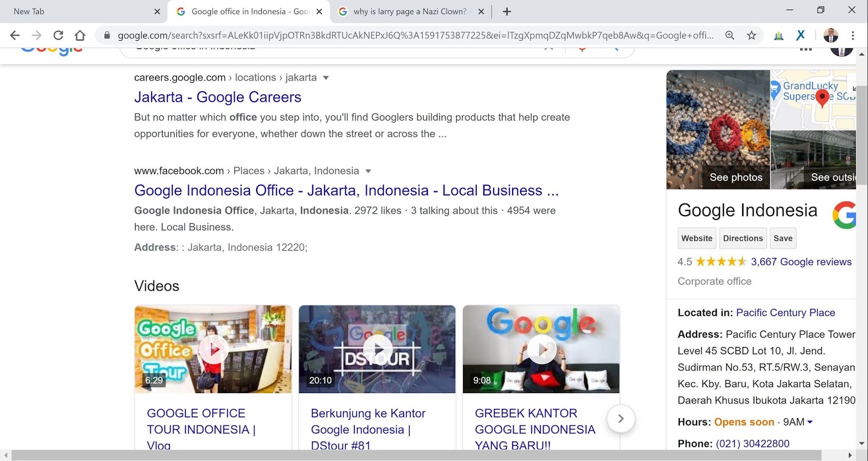Reload the current page
868x461 pixels.
58,35
